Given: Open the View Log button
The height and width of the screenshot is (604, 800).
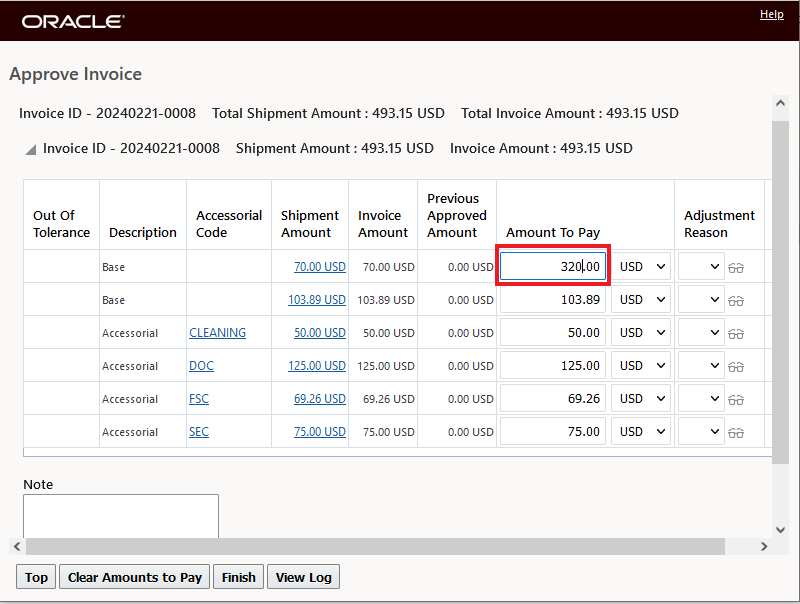Looking at the screenshot, I should pos(304,577).
